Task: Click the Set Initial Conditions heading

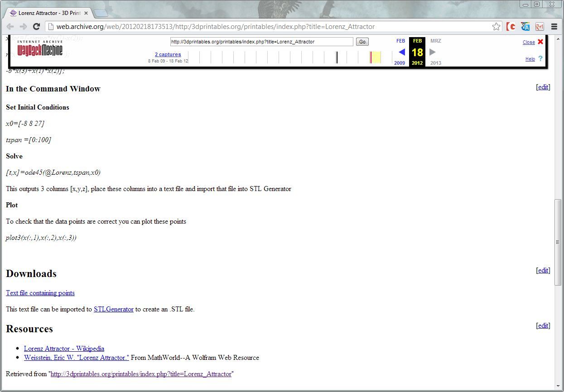Action: [38, 107]
